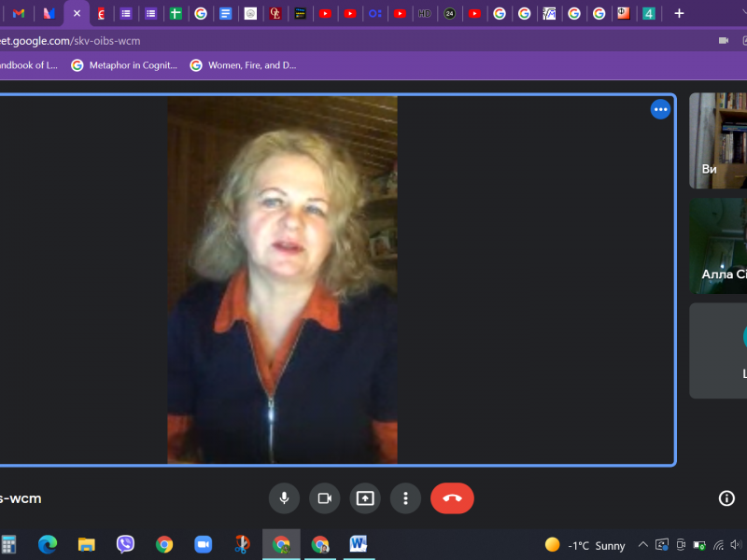Expand the hidden system tray icons chevron
Image resolution: width=747 pixels, height=560 pixels.
pos(642,545)
